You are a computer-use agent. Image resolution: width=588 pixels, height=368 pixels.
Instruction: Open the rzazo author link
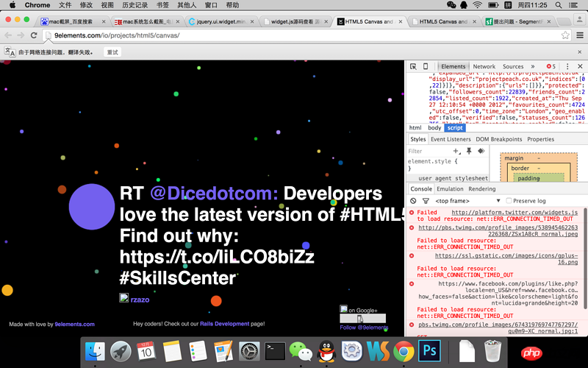tap(140, 300)
